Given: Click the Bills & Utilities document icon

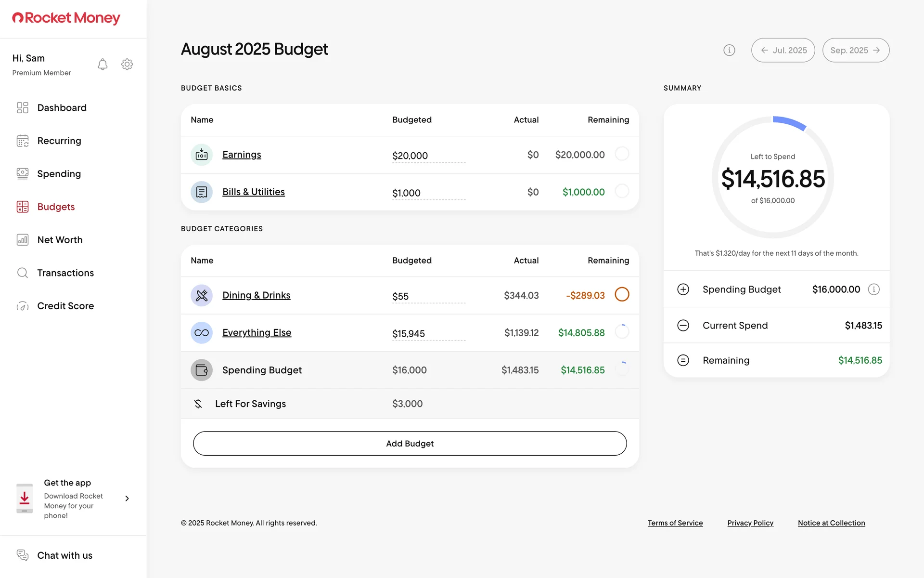Looking at the screenshot, I should [202, 192].
